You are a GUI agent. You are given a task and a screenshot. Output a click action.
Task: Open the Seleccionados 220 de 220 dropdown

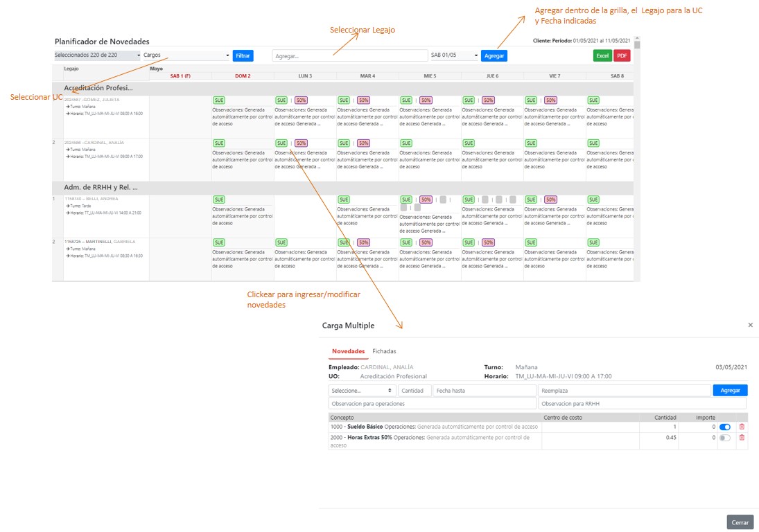click(x=97, y=55)
